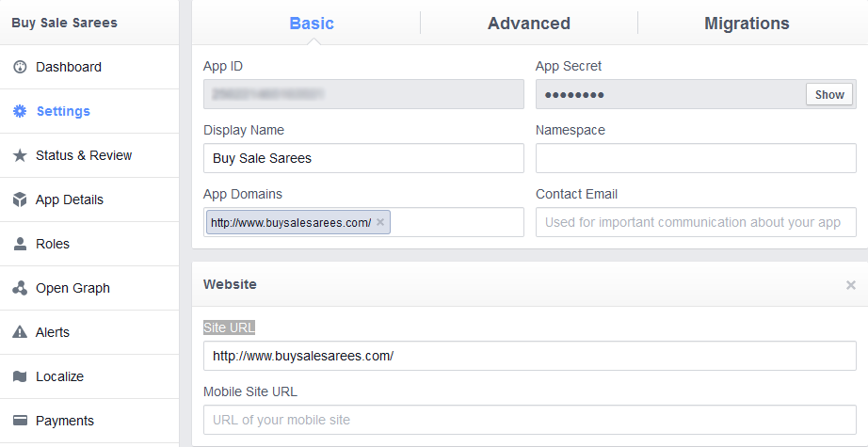
Task: Click the Display Name label
Action: pos(244,130)
